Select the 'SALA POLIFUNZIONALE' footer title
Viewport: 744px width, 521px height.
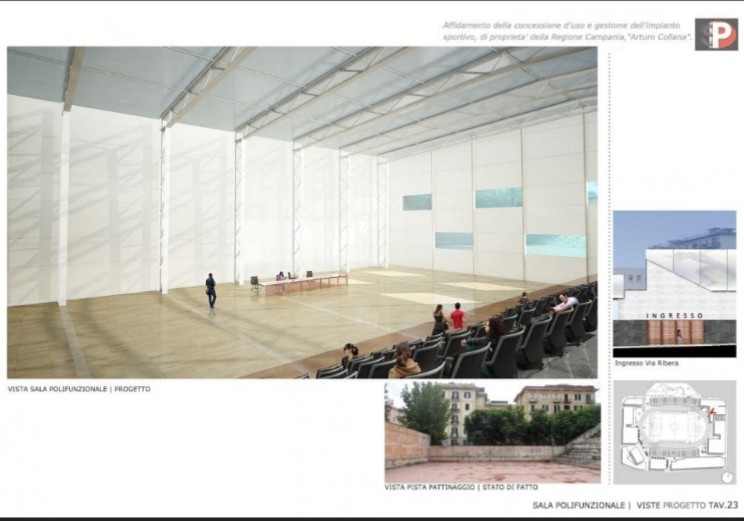point(578,505)
